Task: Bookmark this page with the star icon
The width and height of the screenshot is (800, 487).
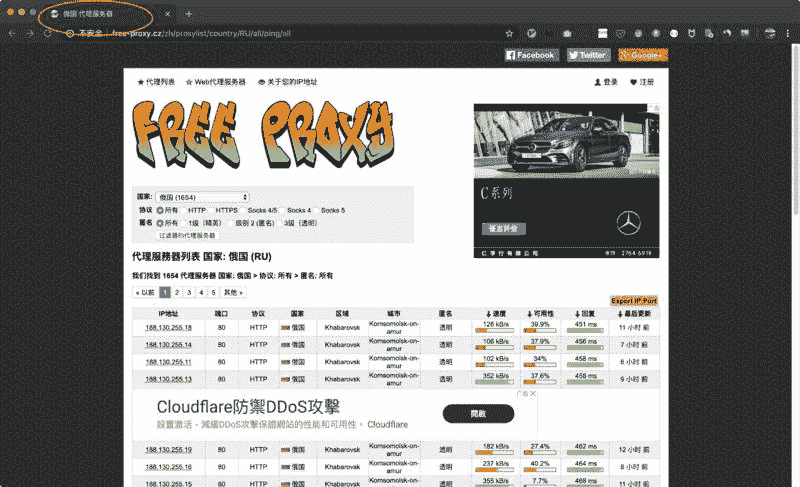Action: 509,33
